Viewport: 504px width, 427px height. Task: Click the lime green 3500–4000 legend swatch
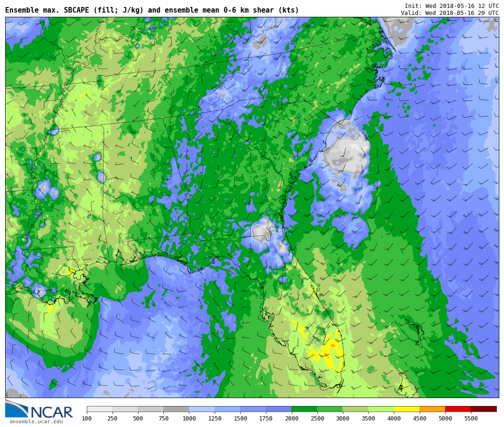[x=381, y=409]
